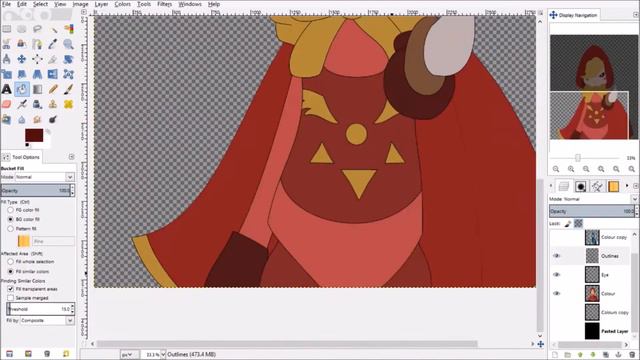Enable Sample merged checkbox
The width and height of the screenshot is (640, 360).
pos(11,298)
